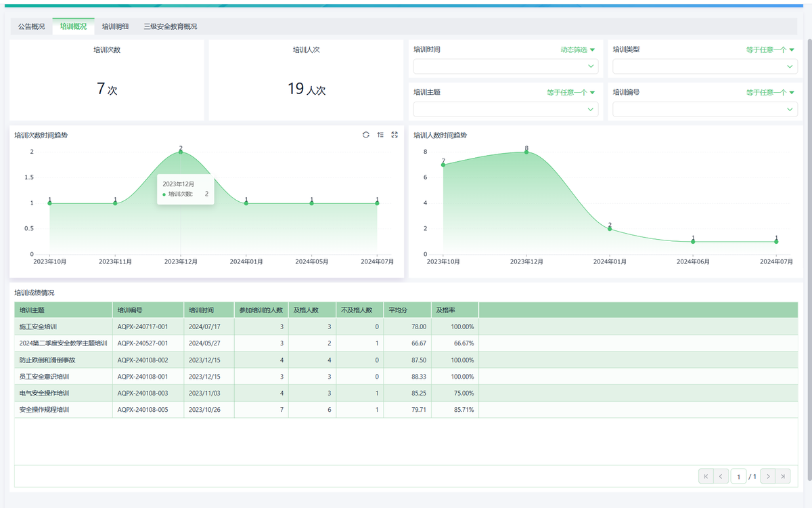The width and height of the screenshot is (812, 508).
Task: Click the sort icon on 培训次数时间趋势 chart
Action: (x=380, y=135)
